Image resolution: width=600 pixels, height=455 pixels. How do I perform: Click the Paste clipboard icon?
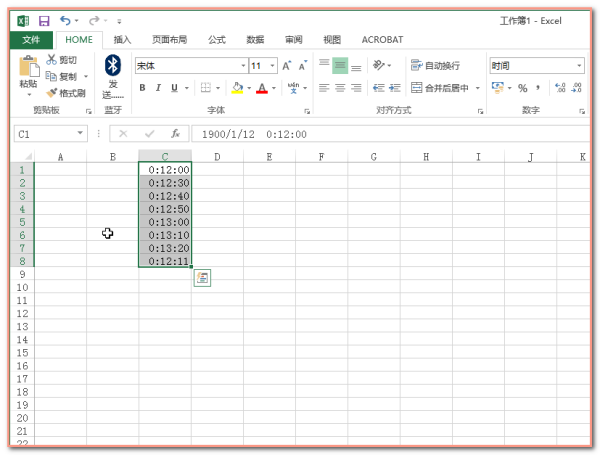(29, 68)
